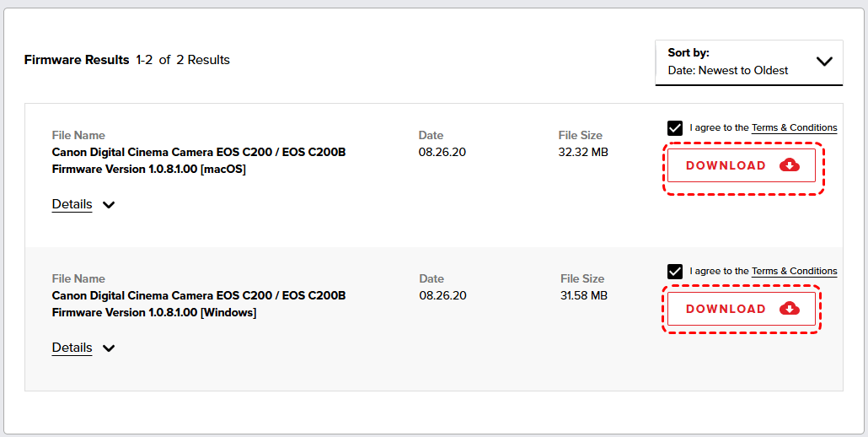
Task: Click the 31.58 MB file size value
Action: pyautogui.click(x=583, y=296)
